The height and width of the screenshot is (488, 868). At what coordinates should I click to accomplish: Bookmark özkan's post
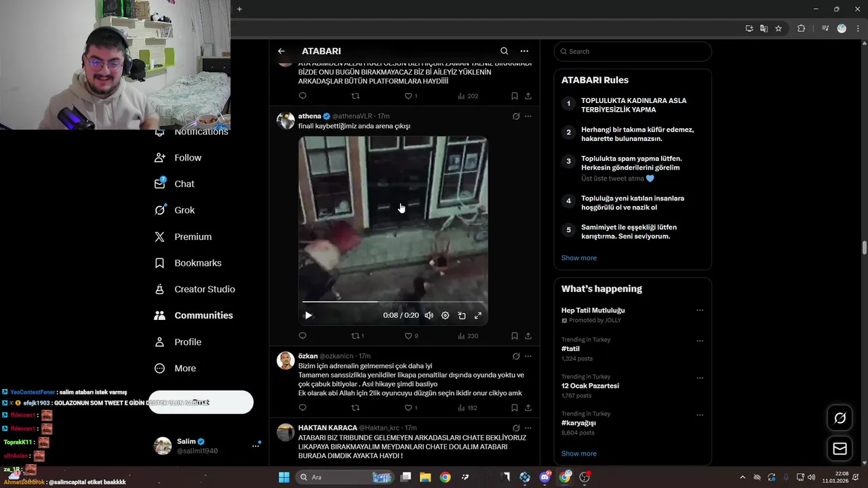click(515, 407)
